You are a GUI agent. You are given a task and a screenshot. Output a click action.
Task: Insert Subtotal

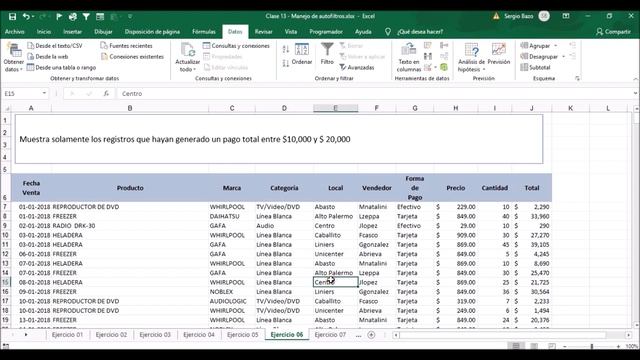[x=535, y=67]
